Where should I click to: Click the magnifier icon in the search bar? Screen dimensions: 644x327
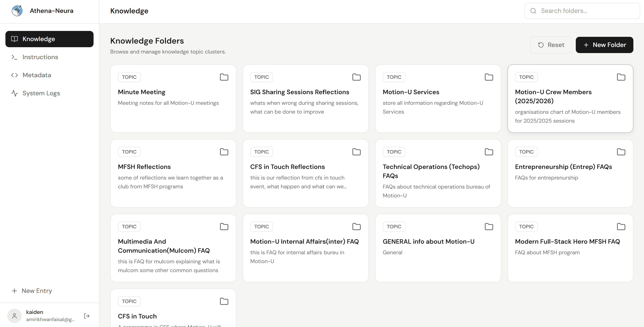pos(533,11)
